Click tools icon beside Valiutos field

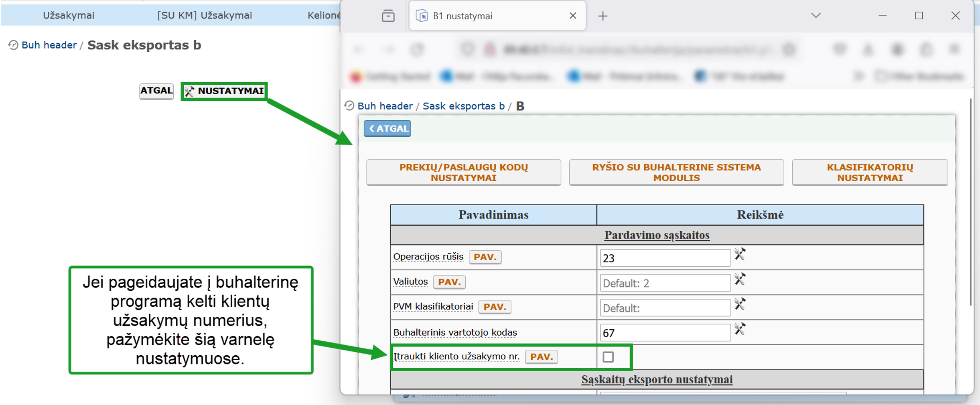[x=740, y=279]
